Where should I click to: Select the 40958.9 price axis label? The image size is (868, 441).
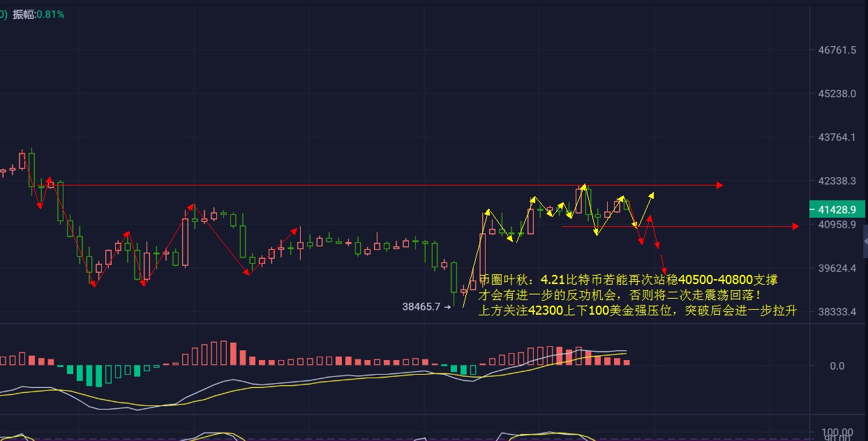coord(837,225)
